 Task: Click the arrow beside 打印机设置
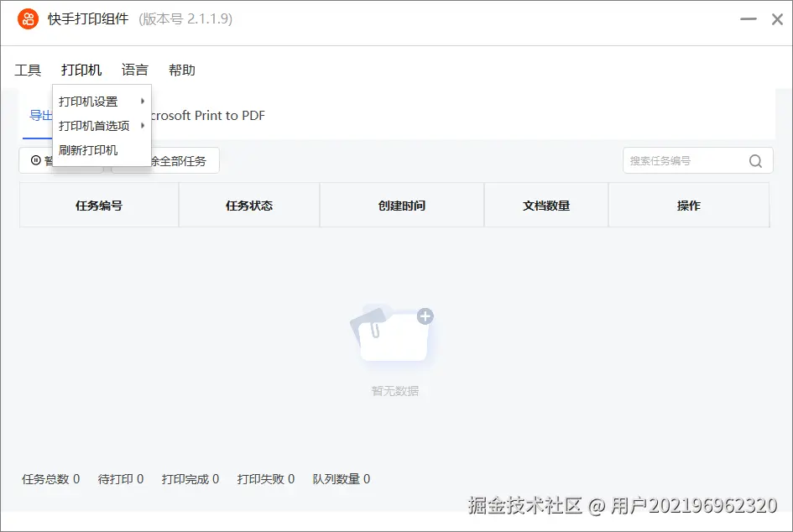coord(143,102)
